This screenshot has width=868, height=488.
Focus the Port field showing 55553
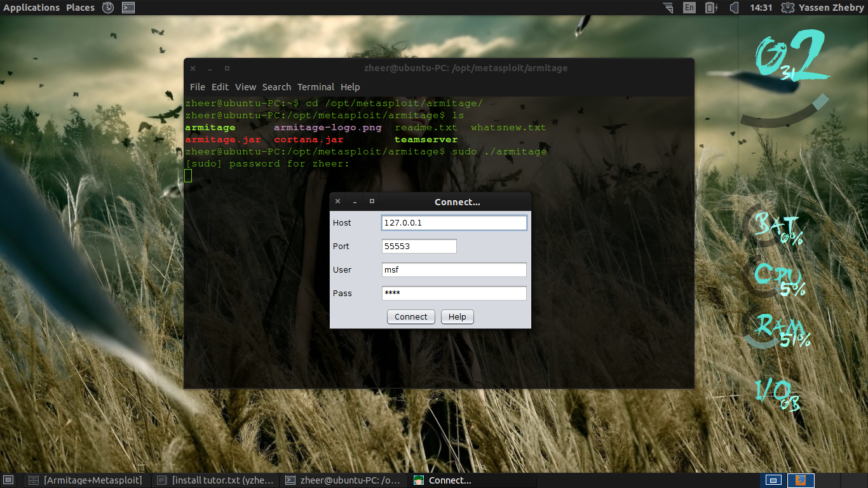coord(419,247)
